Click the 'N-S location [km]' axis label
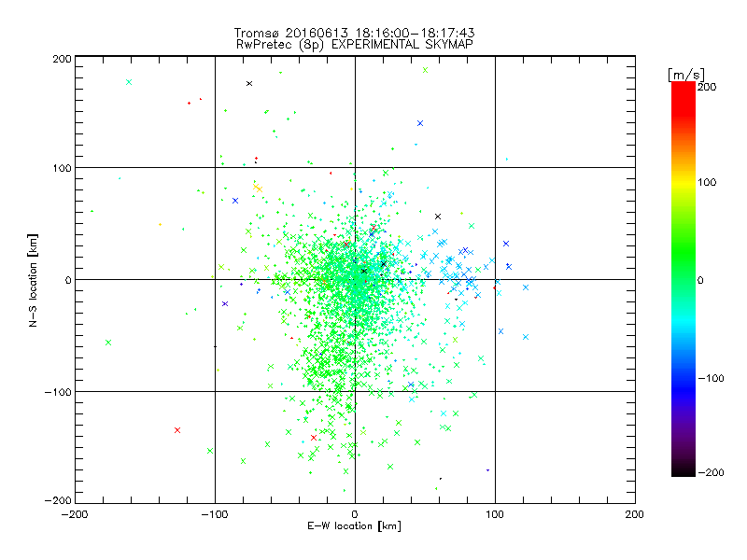The height and width of the screenshot is (560, 747). point(33,280)
